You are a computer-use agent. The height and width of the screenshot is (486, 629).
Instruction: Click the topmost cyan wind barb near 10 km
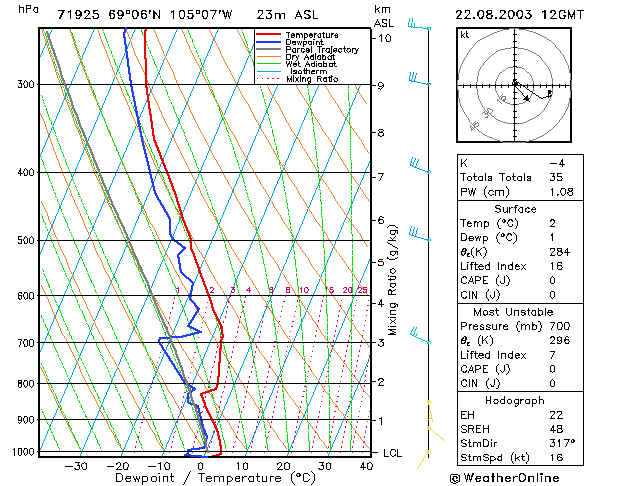[419, 24]
